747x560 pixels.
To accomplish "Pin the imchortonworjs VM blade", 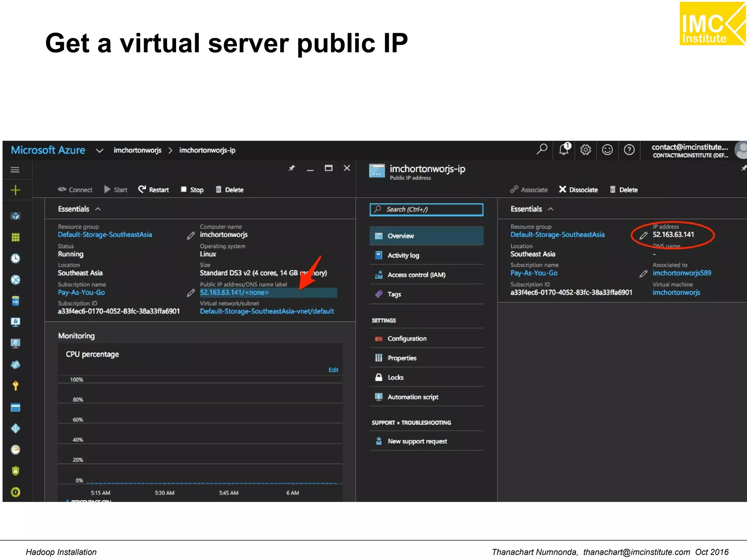I will point(291,168).
